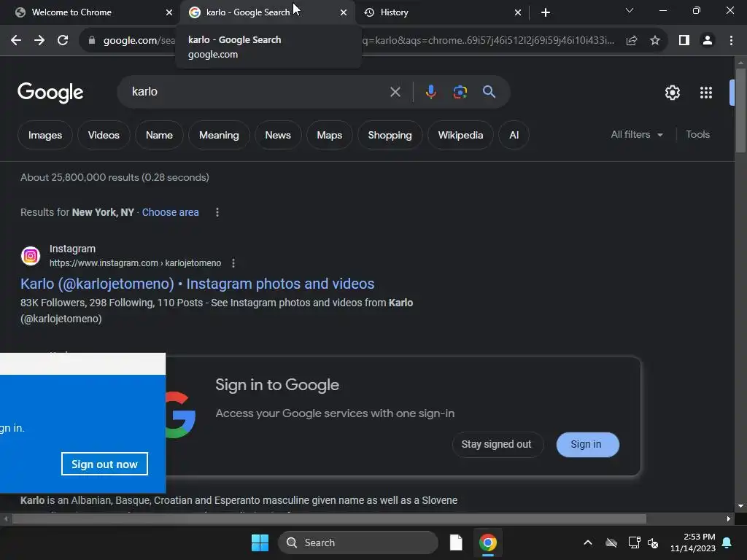Bookmark this tab with the star icon
Viewport: 747px width, 560px height.
pos(655,41)
